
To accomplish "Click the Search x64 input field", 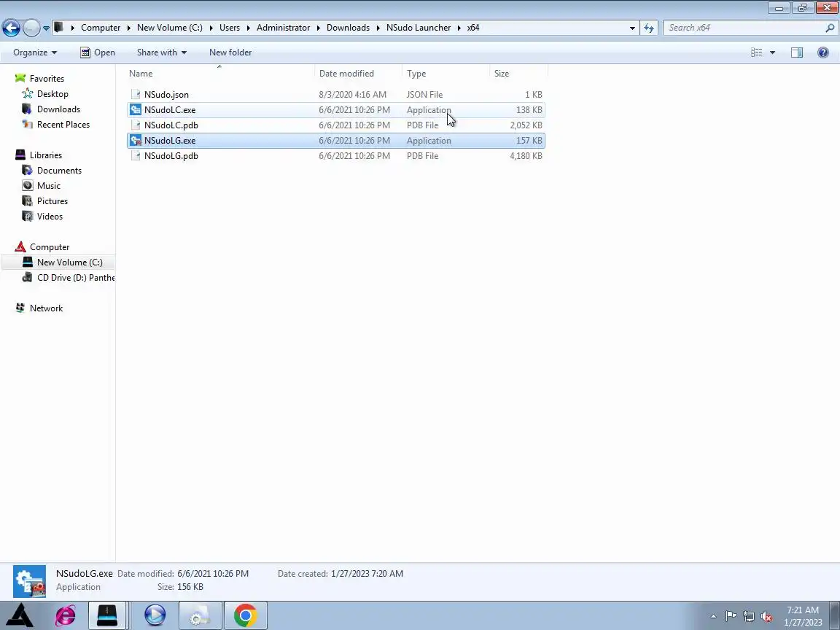I will pyautogui.click(x=744, y=28).
